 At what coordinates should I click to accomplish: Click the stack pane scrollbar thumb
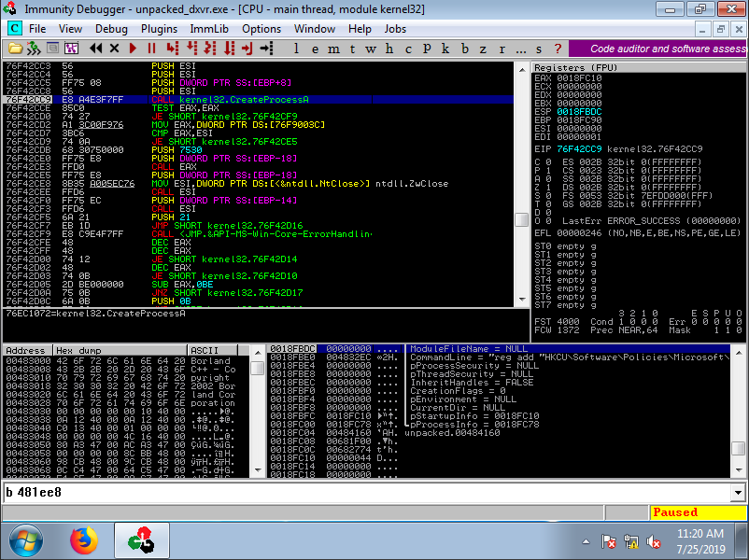pos(738,448)
